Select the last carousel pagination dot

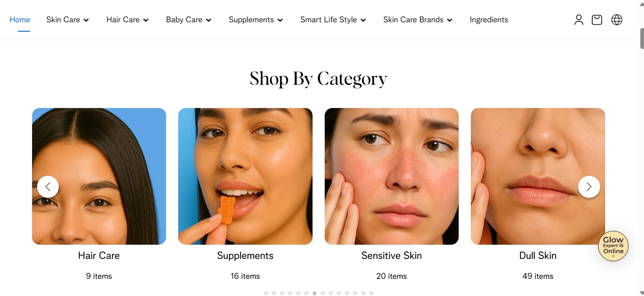point(371,293)
